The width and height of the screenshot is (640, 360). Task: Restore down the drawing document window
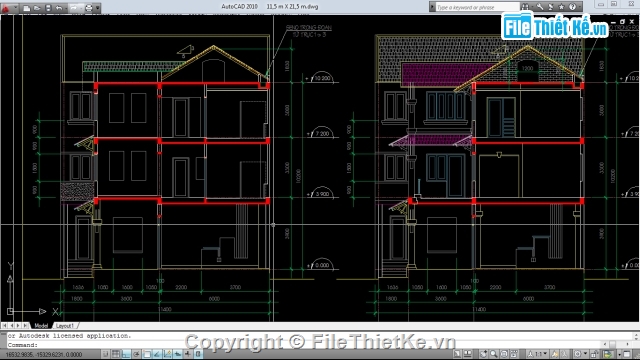click(x=622, y=22)
